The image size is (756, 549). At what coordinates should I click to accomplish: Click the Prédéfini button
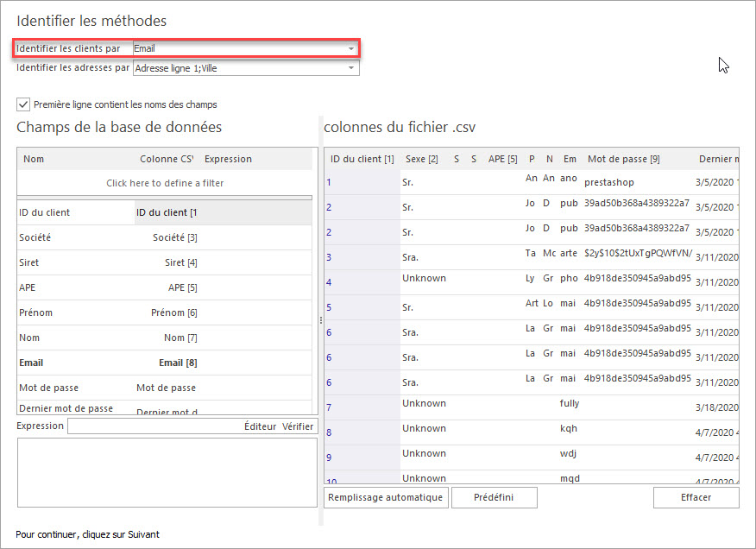click(x=494, y=497)
